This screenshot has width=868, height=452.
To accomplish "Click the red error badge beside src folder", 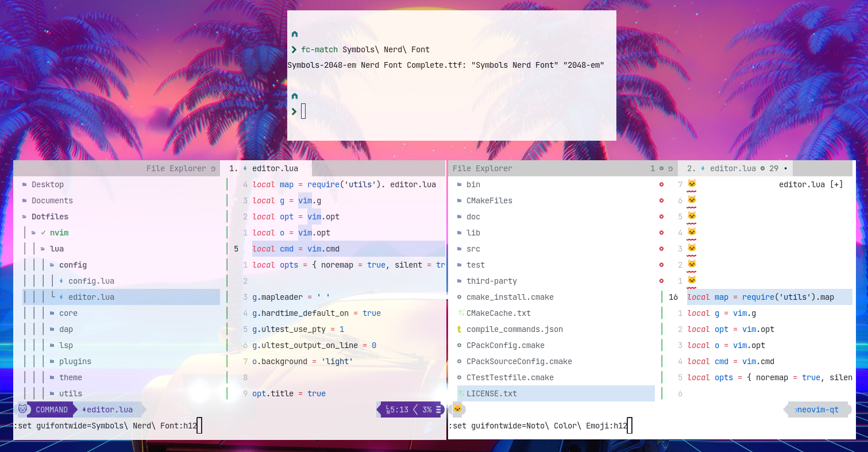I will pos(661,249).
